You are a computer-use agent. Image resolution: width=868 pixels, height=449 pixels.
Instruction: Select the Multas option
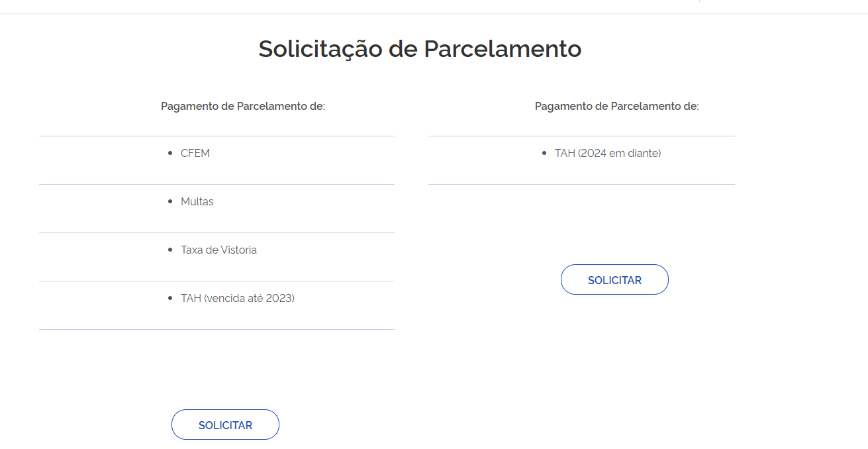[x=197, y=201]
